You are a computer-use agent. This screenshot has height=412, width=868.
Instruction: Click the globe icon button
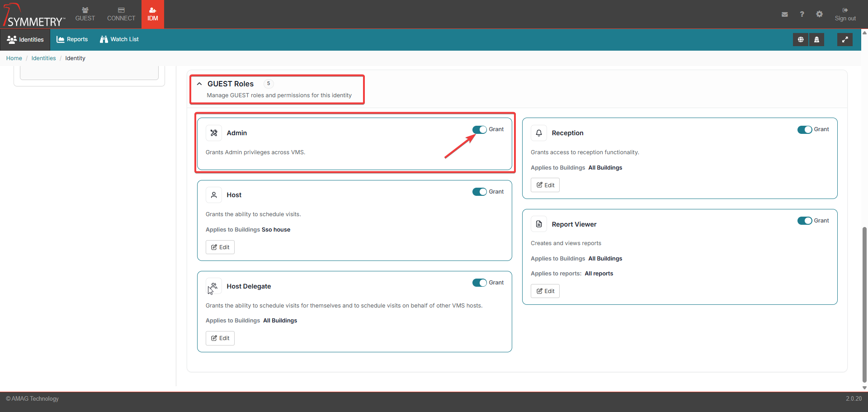click(x=800, y=40)
